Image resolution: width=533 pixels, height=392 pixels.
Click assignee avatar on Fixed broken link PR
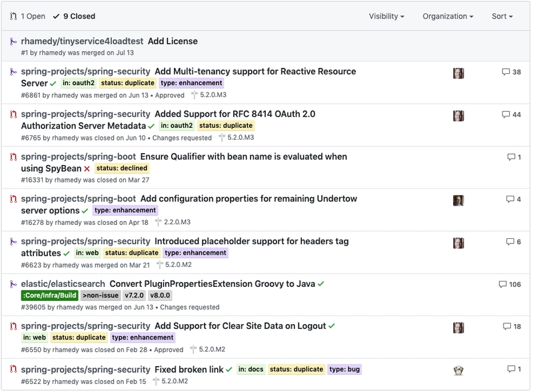pos(458,370)
